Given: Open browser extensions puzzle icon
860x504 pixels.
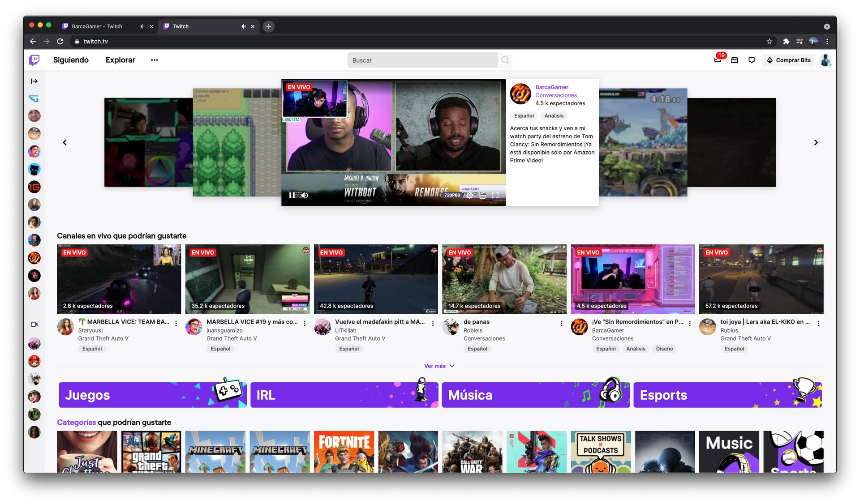Looking at the screenshot, I should coord(786,41).
